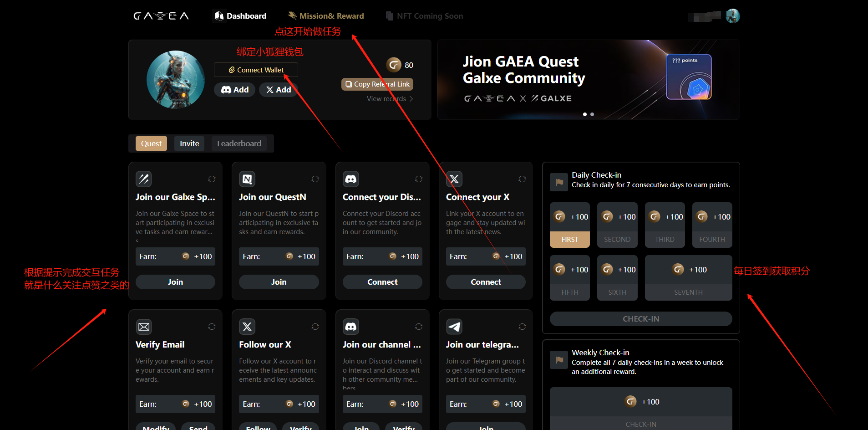
Task: Select the FOURTH day check-in tile
Action: point(712,225)
